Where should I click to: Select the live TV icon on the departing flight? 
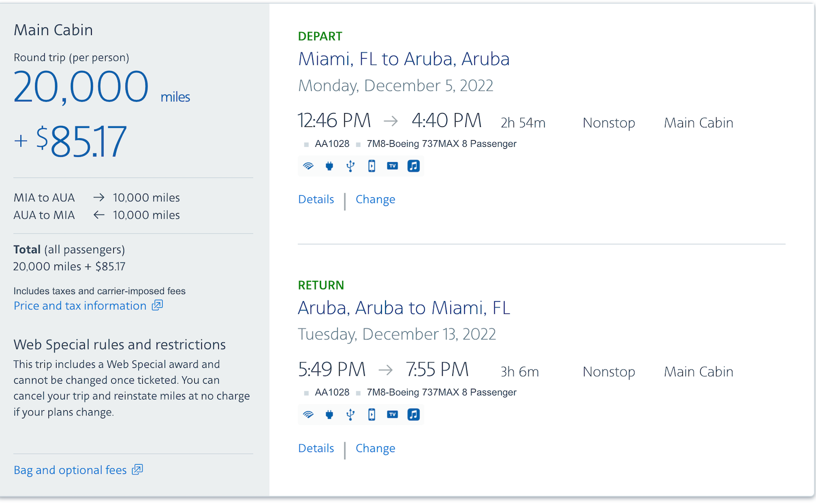click(392, 166)
